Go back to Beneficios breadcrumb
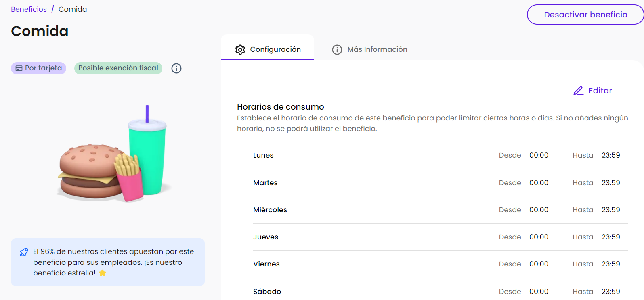This screenshot has width=644, height=300. (29, 9)
